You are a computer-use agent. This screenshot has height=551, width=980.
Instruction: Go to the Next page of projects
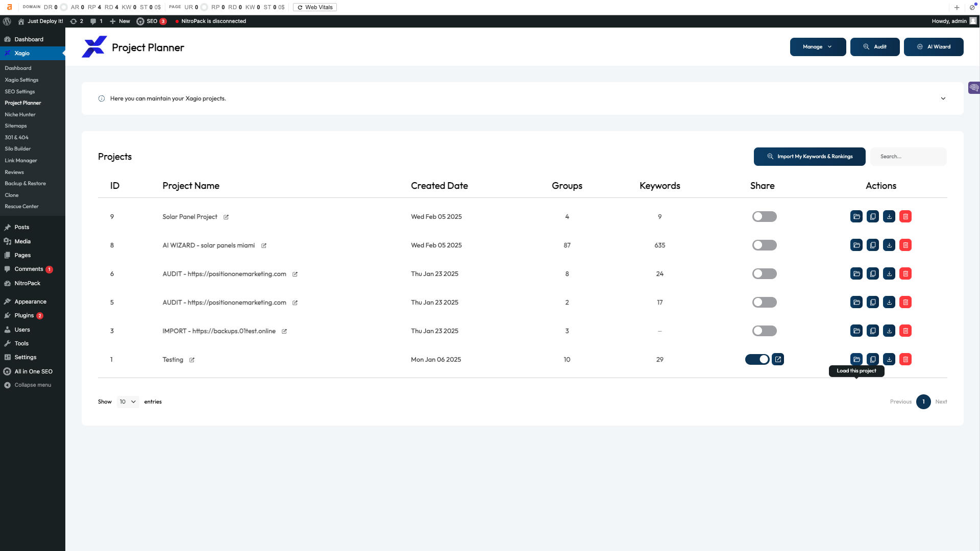(941, 402)
